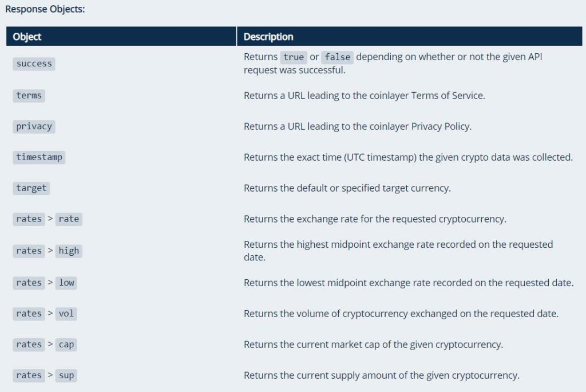
Task: Click the Description column header
Action: click(268, 37)
